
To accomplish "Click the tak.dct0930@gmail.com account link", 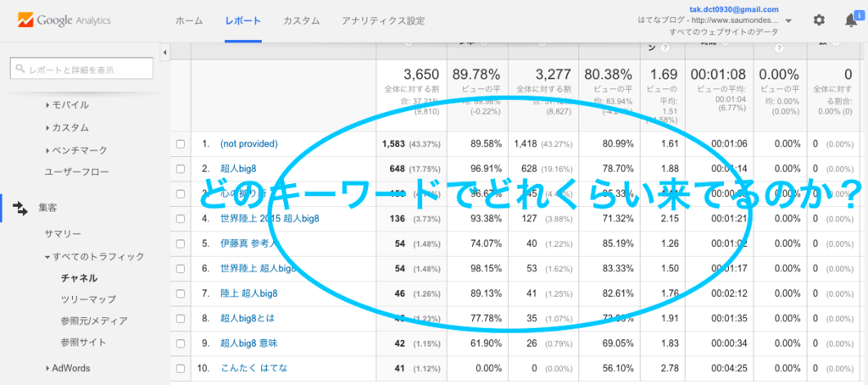I will (x=734, y=9).
